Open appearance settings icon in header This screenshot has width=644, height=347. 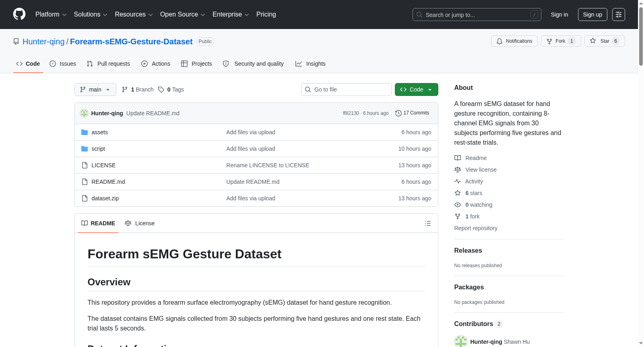[619, 15]
